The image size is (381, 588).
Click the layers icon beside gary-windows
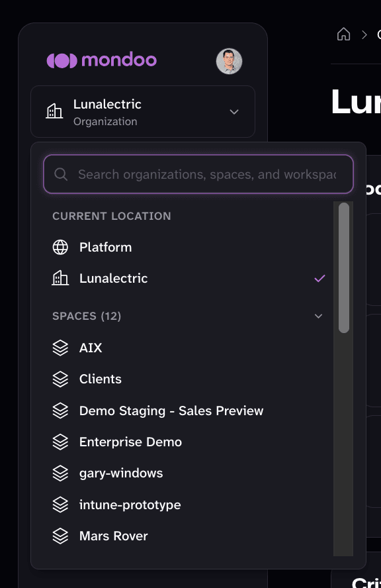[x=60, y=473]
